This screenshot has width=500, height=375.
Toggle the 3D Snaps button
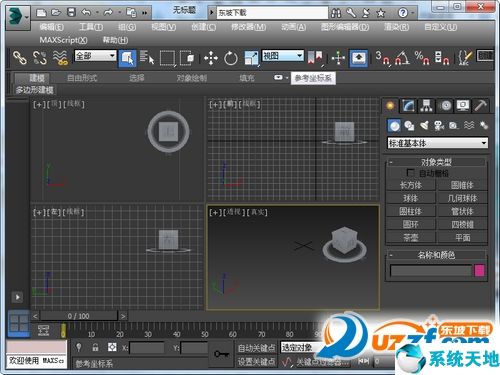click(382, 58)
